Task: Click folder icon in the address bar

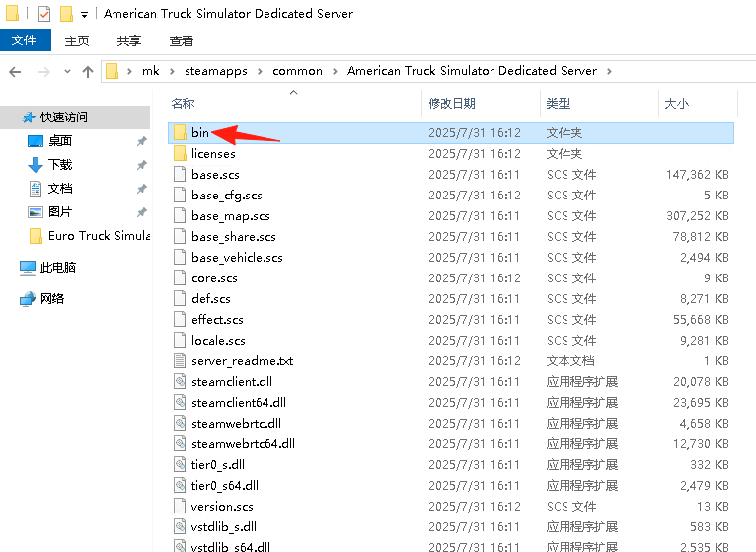Action: 112,71
